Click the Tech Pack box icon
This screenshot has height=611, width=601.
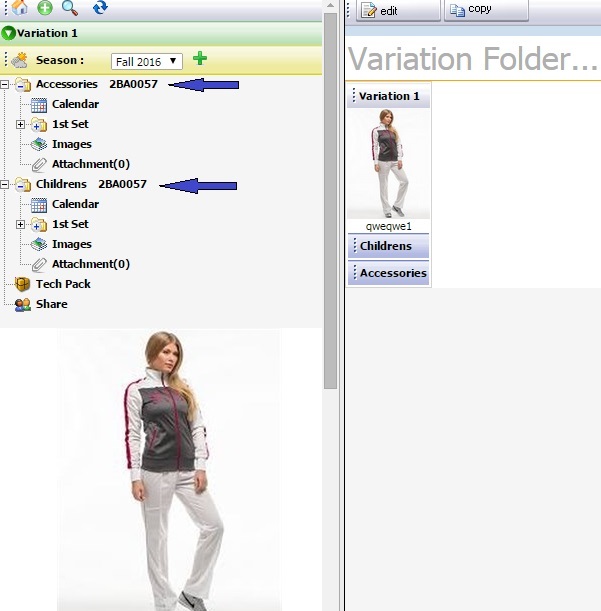point(22,284)
